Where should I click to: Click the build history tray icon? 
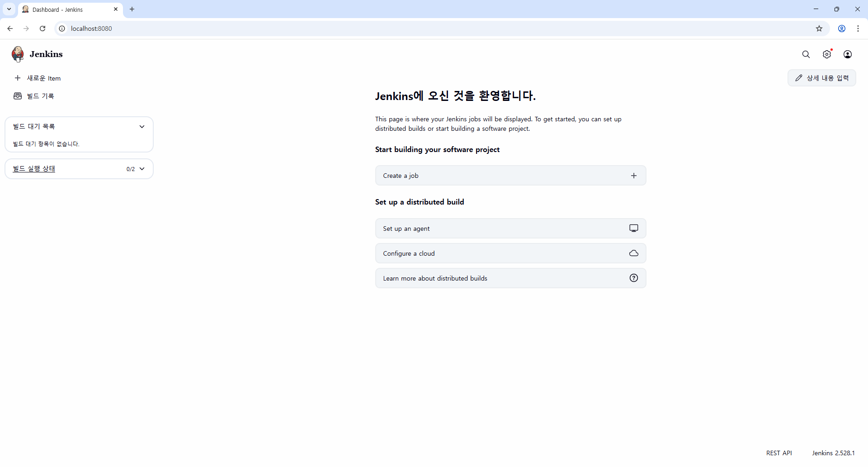pyautogui.click(x=18, y=96)
